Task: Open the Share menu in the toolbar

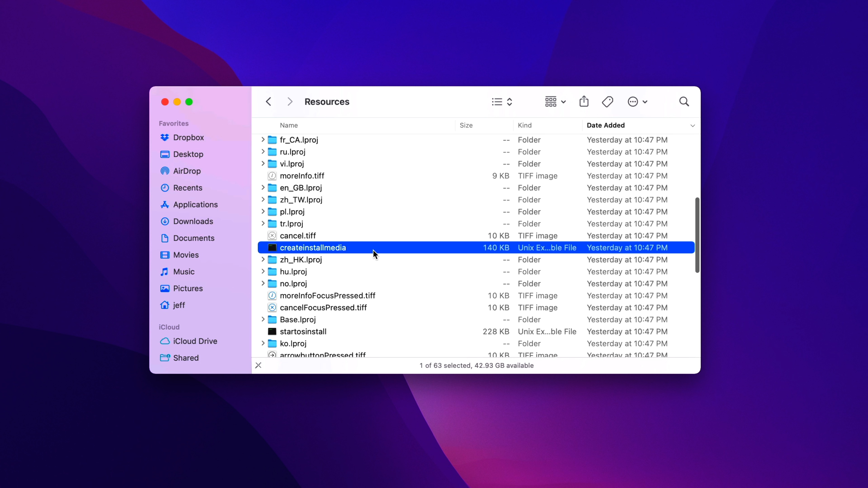Action: coord(584,101)
